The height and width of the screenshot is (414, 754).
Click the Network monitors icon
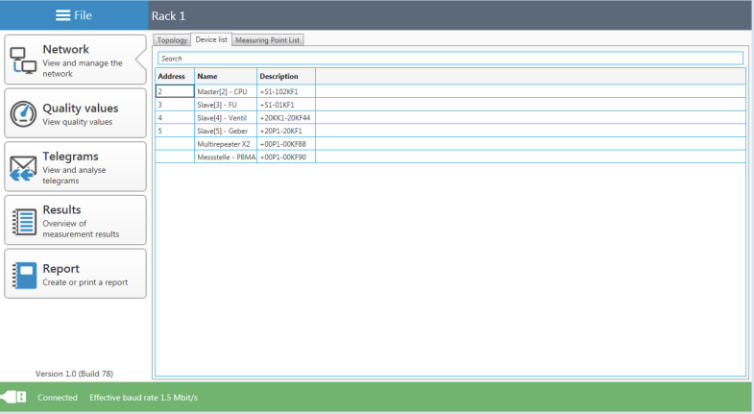[23, 61]
